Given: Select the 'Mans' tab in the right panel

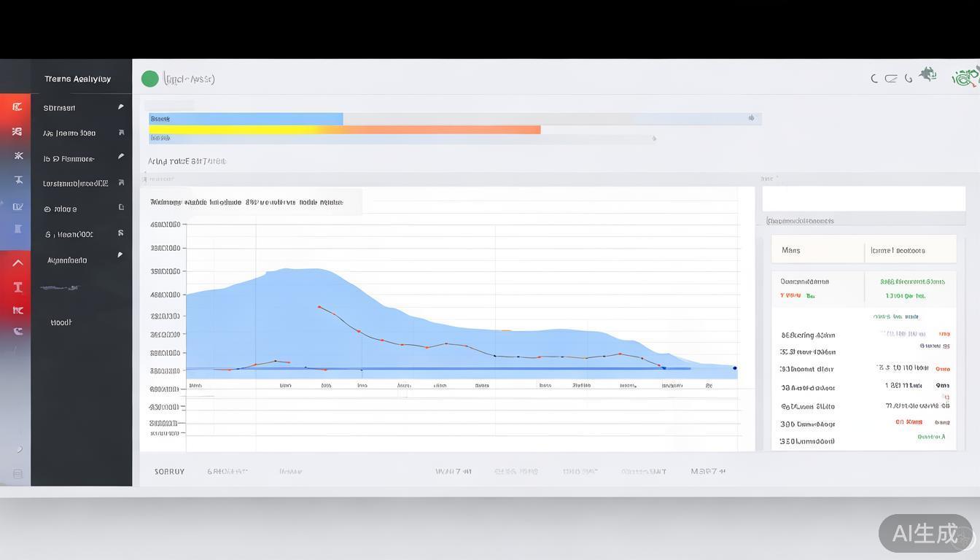Looking at the screenshot, I should pyautogui.click(x=791, y=250).
